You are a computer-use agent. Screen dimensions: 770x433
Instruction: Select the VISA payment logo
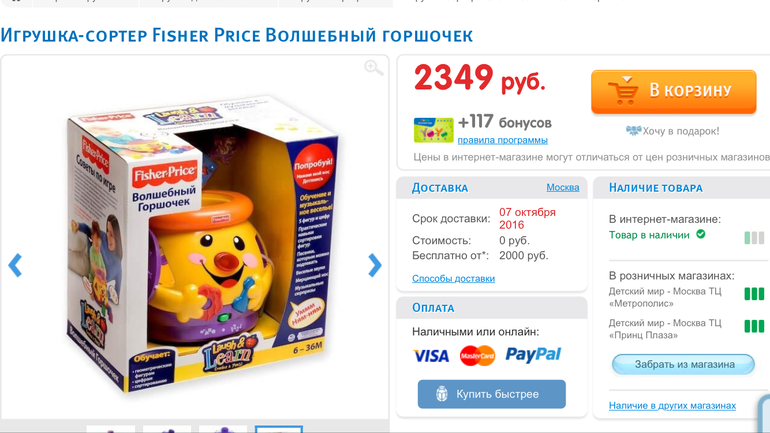click(431, 356)
